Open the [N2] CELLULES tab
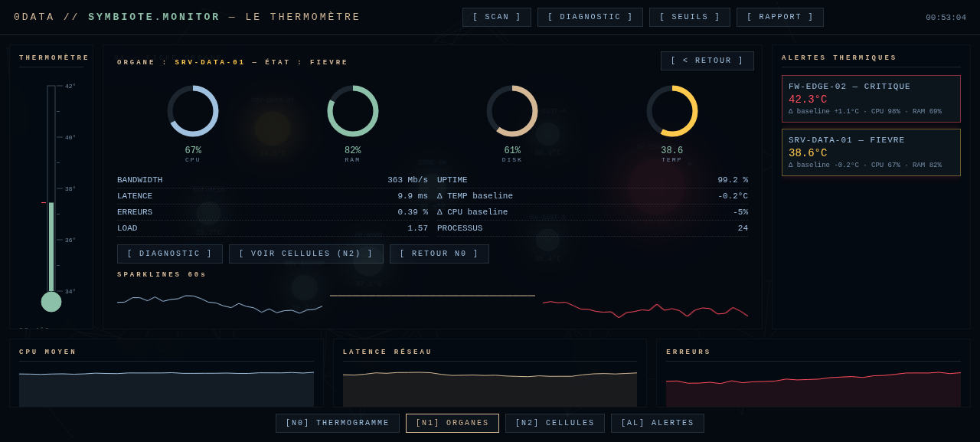The width and height of the screenshot is (980, 442). tap(555, 424)
